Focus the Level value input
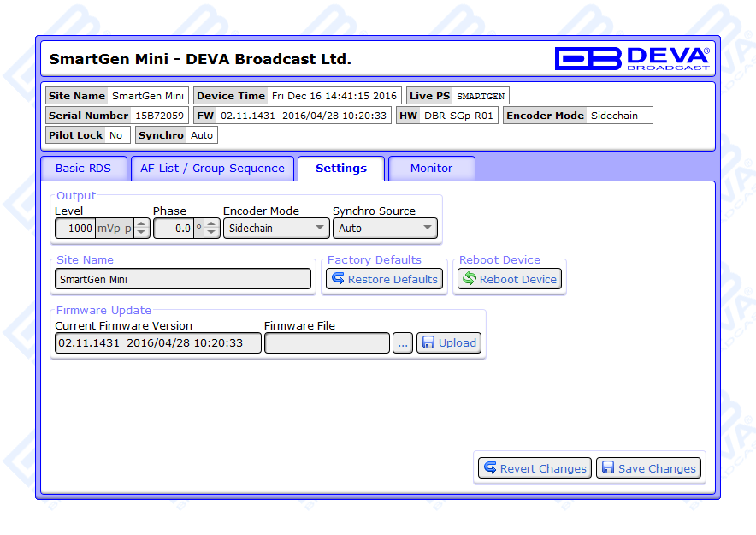Screen dimensions: 756x535 75,229
